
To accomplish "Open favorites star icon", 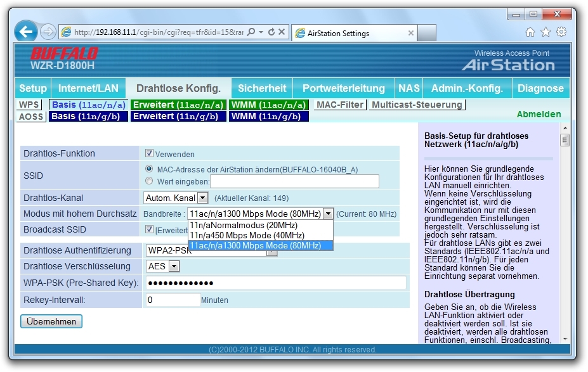I will pyautogui.click(x=546, y=32).
